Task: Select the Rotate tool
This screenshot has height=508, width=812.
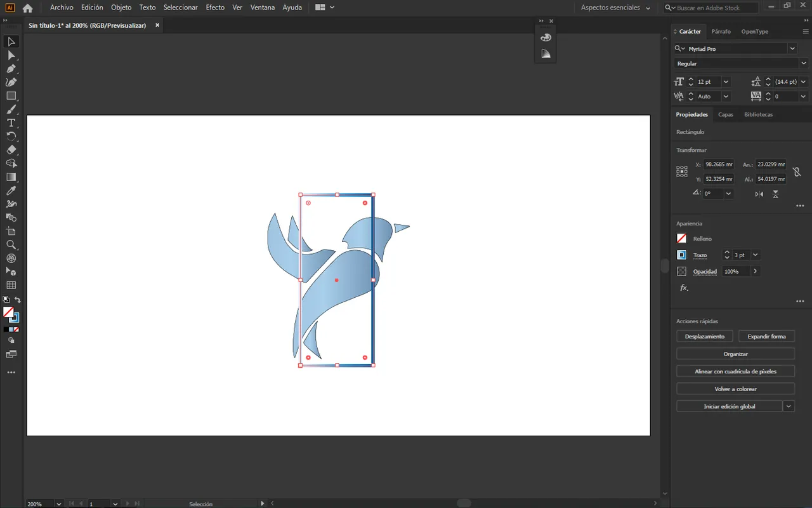Action: pos(11,137)
